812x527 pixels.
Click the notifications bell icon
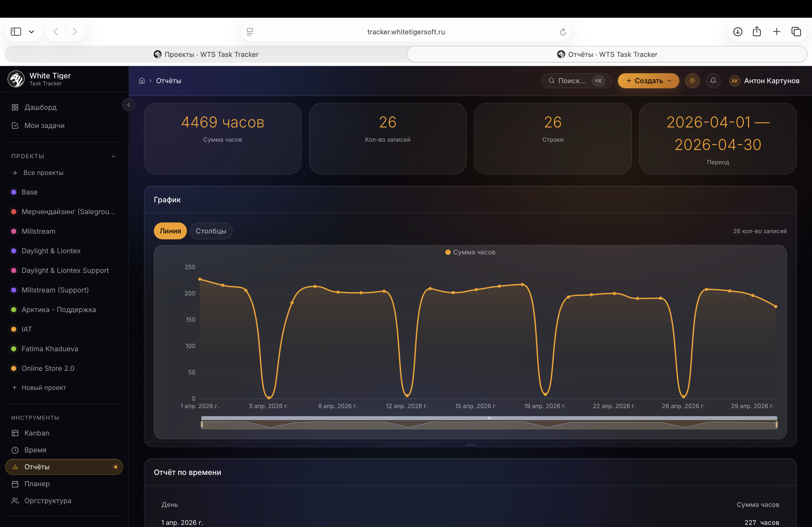point(713,81)
